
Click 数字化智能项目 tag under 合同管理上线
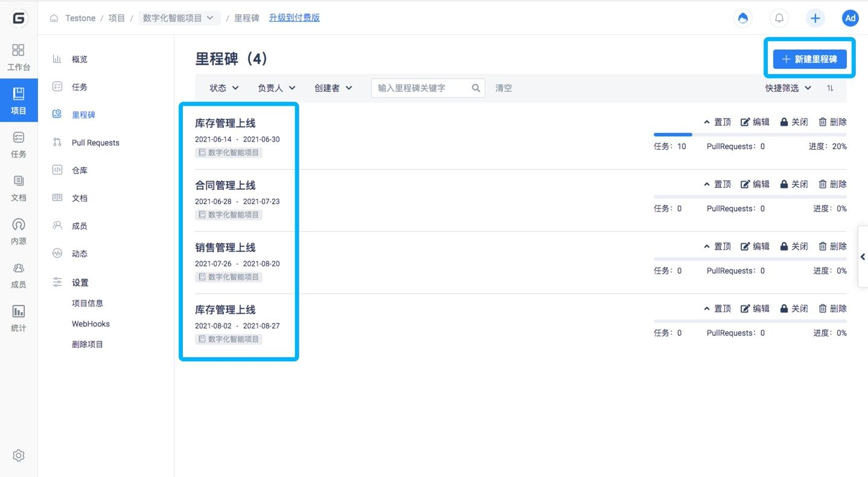(x=229, y=214)
